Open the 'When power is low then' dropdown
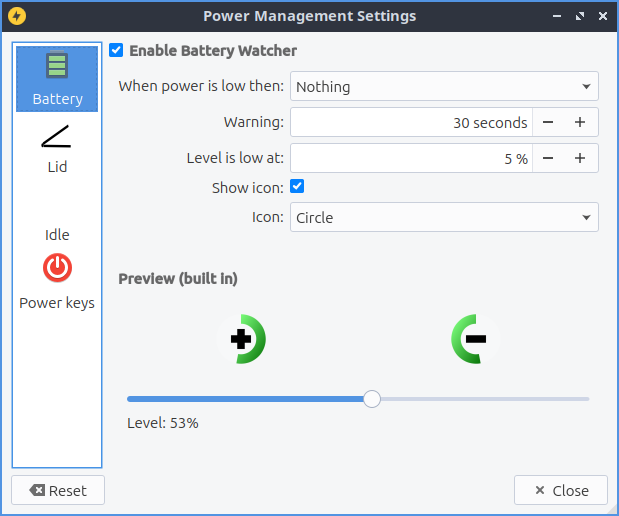 click(444, 87)
